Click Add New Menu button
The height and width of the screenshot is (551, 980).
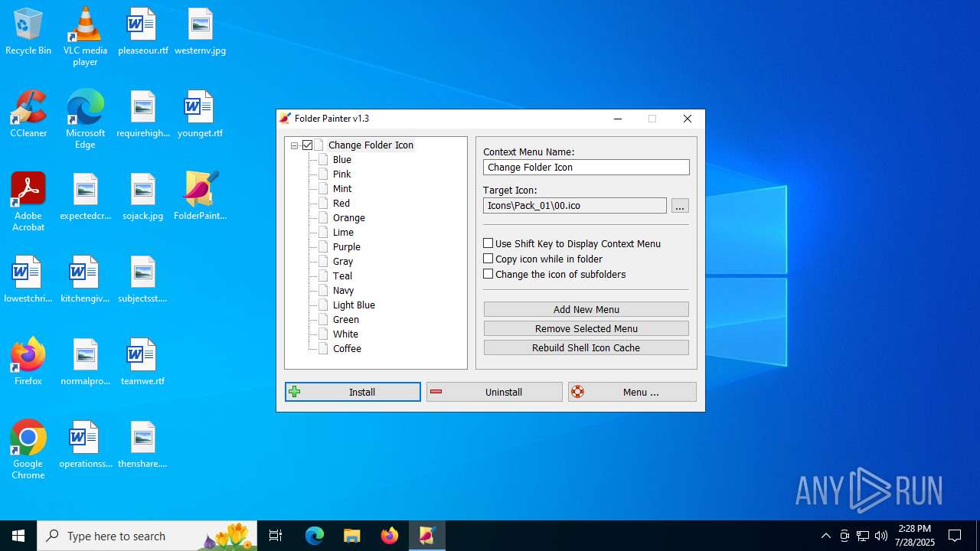tap(586, 309)
